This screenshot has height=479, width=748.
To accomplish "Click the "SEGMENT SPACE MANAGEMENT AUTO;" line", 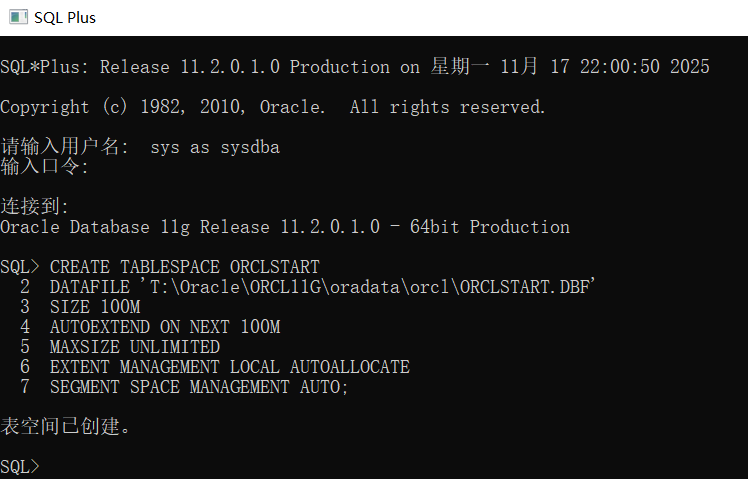I will point(199,387).
